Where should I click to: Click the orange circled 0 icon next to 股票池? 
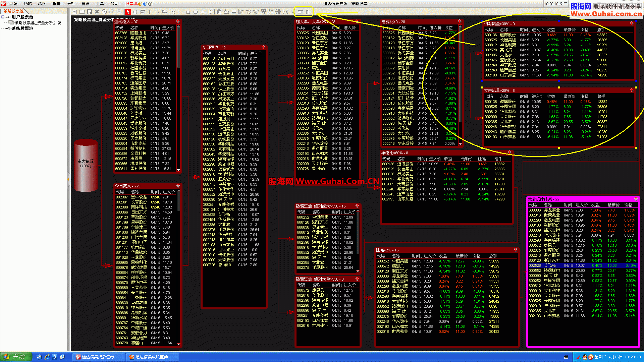[140, 4]
